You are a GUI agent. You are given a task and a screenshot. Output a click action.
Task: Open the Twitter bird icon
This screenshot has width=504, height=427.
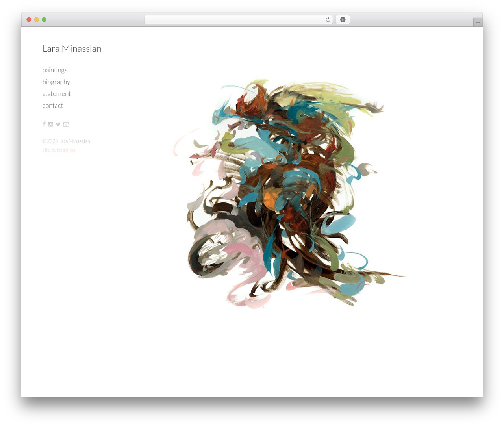pyautogui.click(x=58, y=124)
